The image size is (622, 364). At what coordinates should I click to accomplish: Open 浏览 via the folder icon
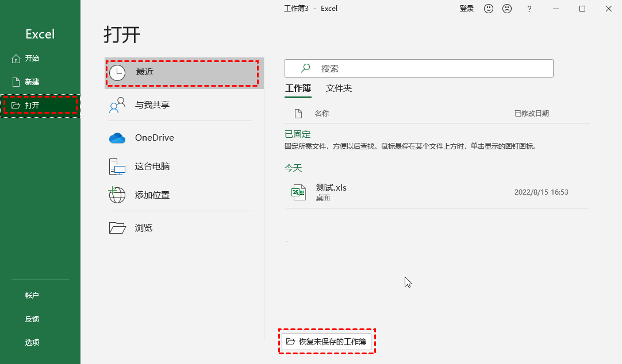[x=117, y=227]
